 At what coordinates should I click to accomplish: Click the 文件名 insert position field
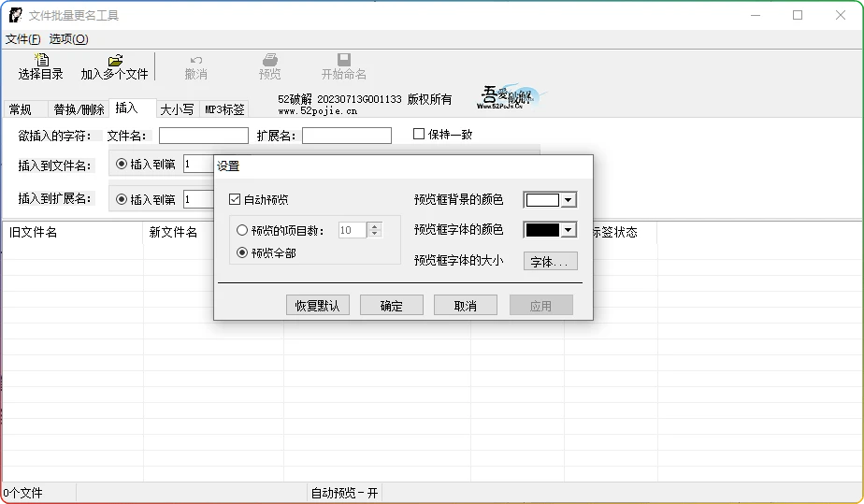point(198,165)
